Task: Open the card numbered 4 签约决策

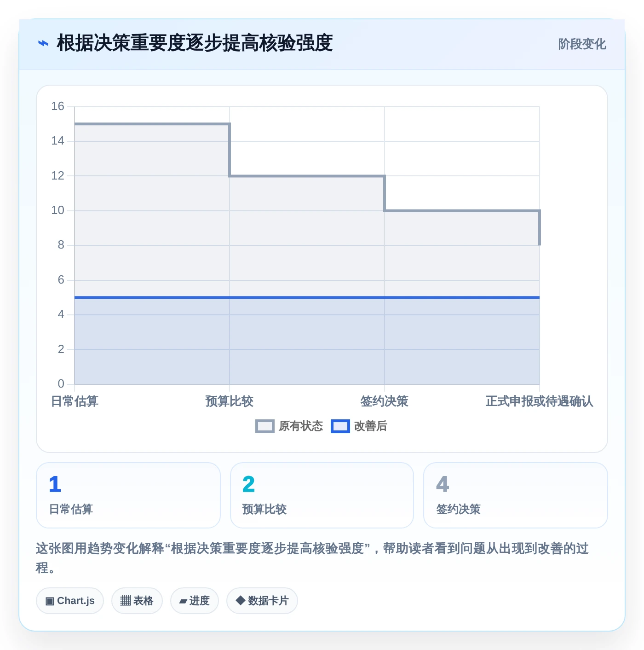Action: (x=516, y=495)
